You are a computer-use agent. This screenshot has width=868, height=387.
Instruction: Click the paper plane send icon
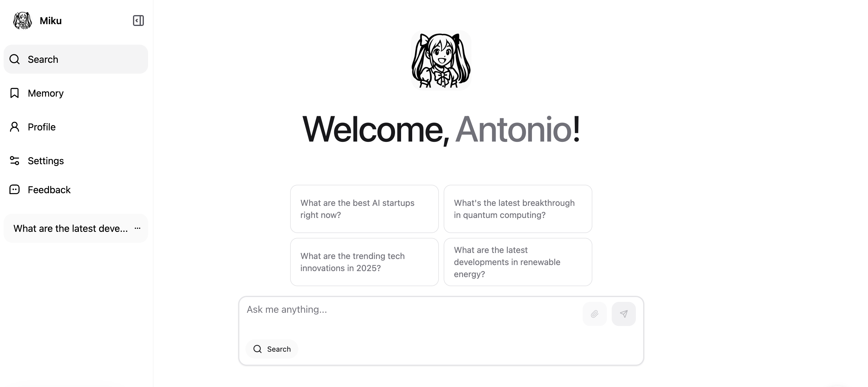[624, 314]
